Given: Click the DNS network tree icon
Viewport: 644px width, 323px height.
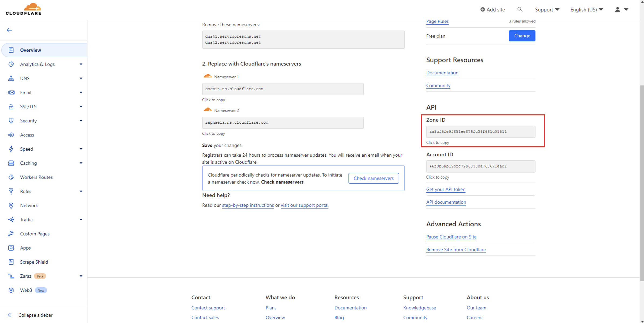Looking at the screenshot, I should pyautogui.click(x=11, y=78).
